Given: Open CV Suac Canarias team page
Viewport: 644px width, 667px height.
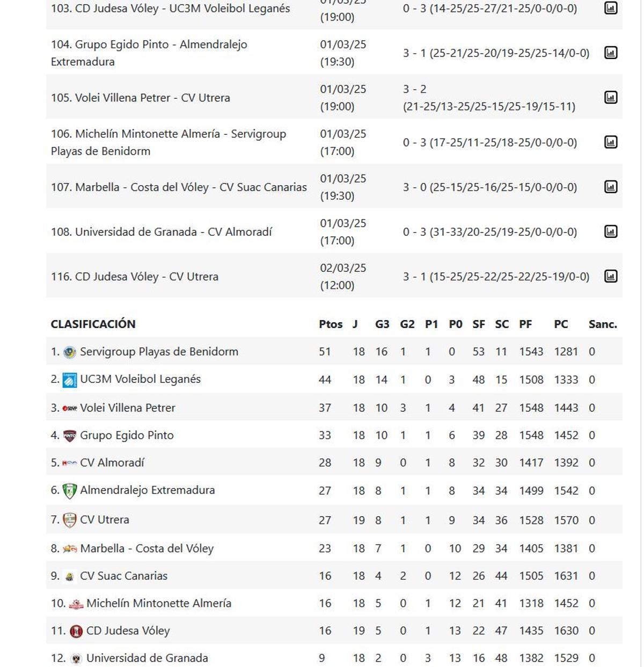Looking at the screenshot, I should [123, 575].
